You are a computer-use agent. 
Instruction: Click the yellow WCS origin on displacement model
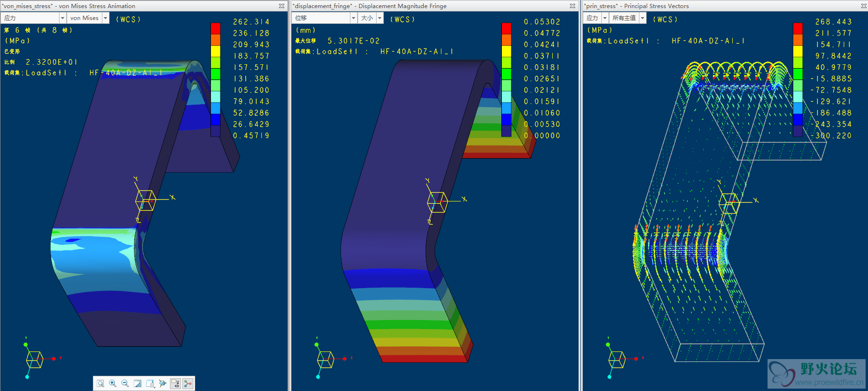point(437,202)
